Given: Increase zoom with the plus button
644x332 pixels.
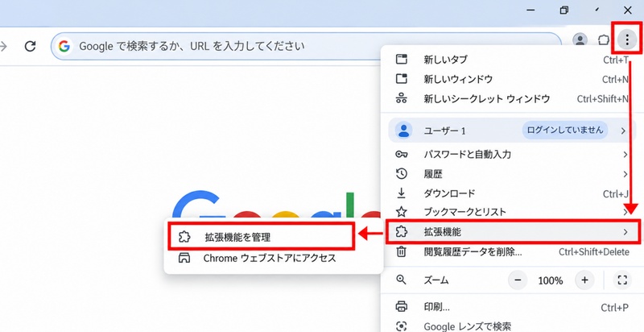Looking at the screenshot, I should [x=584, y=280].
